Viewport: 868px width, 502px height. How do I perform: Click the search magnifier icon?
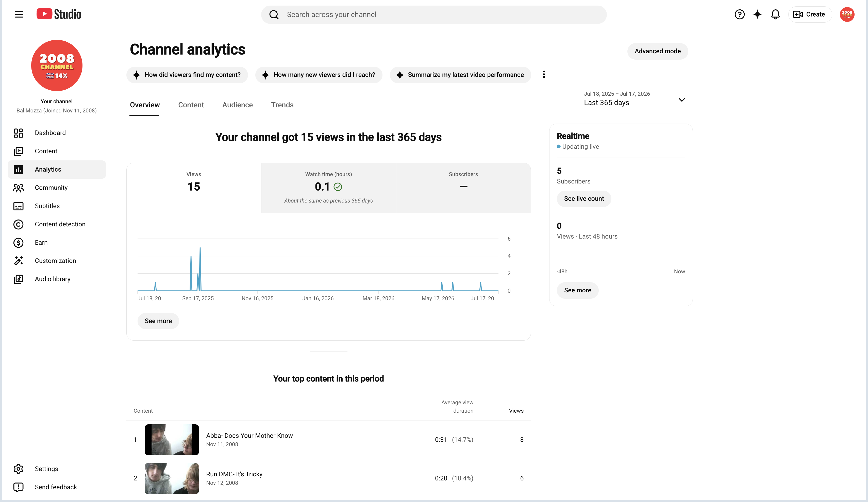[274, 14]
